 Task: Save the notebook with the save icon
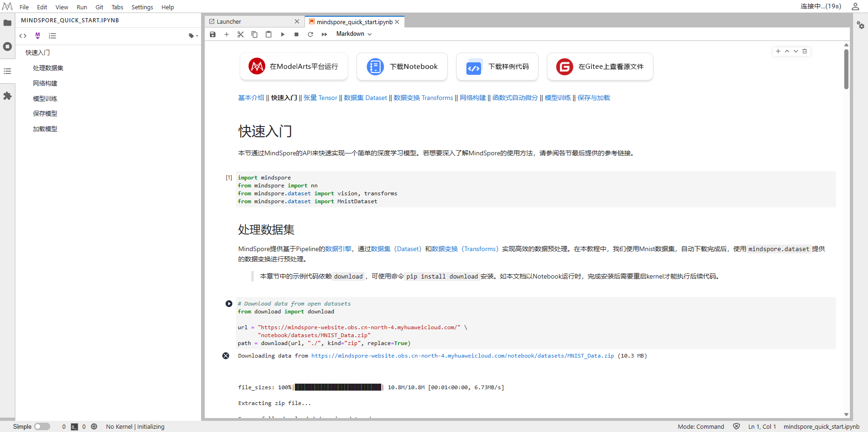[213, 34]
